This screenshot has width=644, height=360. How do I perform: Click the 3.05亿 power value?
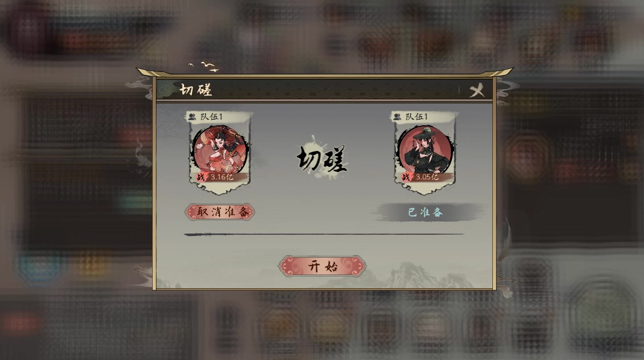tap(427, 177)
